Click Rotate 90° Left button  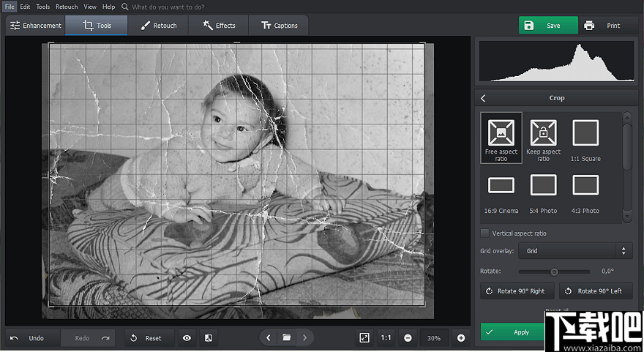point(596,291)
